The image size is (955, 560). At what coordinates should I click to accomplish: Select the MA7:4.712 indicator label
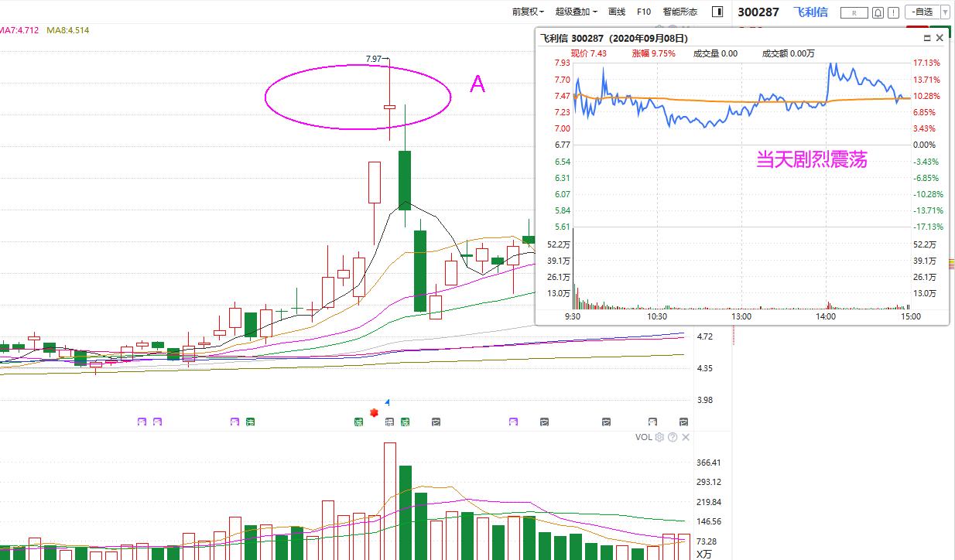pyautogui.click(x=19, y=30)
